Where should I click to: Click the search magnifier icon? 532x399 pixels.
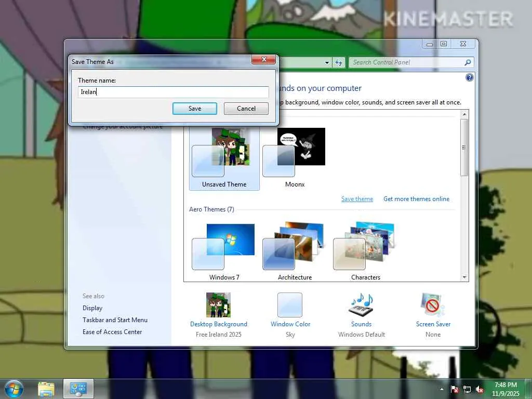tap(468, 62)
